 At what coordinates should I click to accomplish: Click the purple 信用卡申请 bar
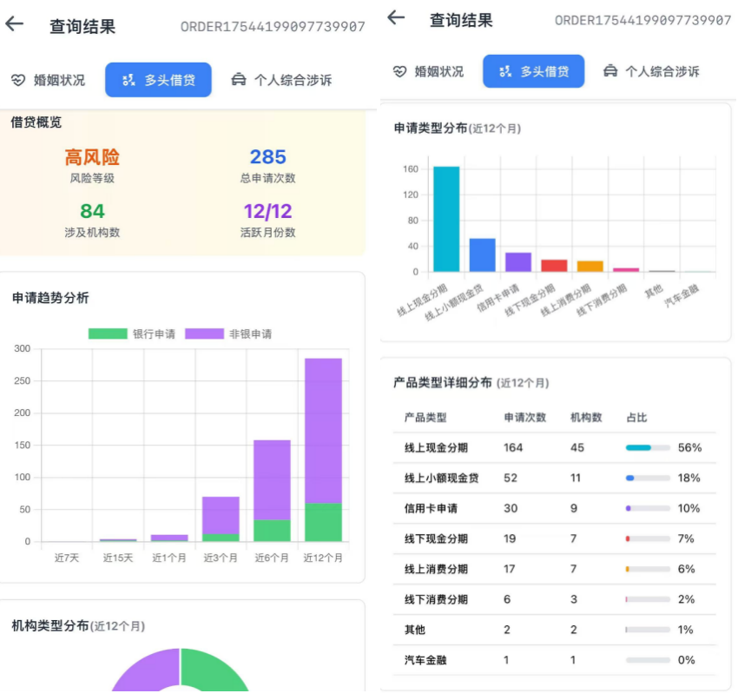pyautogui.click(x=518, y=262)
